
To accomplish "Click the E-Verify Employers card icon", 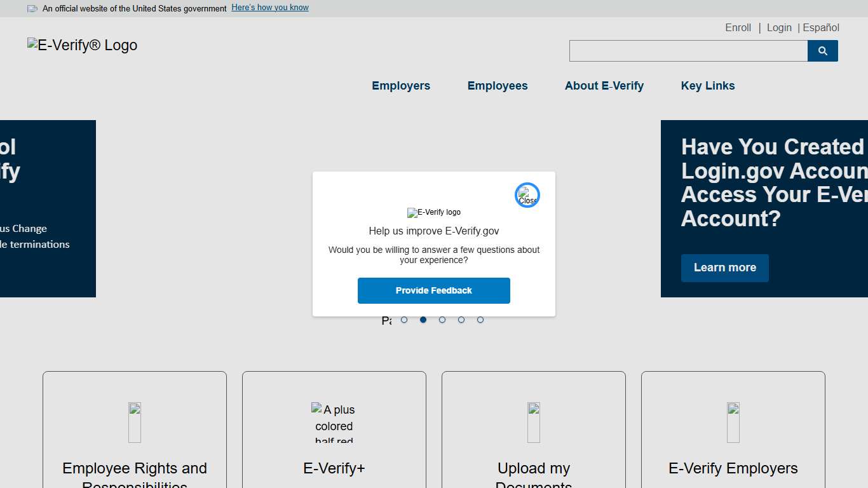I will [733, 422].
